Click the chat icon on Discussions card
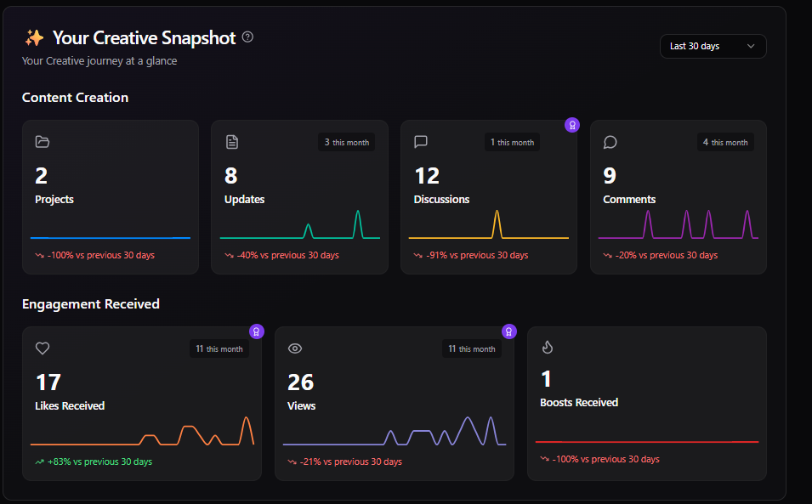The width and height of the screenshot is (812, 504). coord(421,142)
